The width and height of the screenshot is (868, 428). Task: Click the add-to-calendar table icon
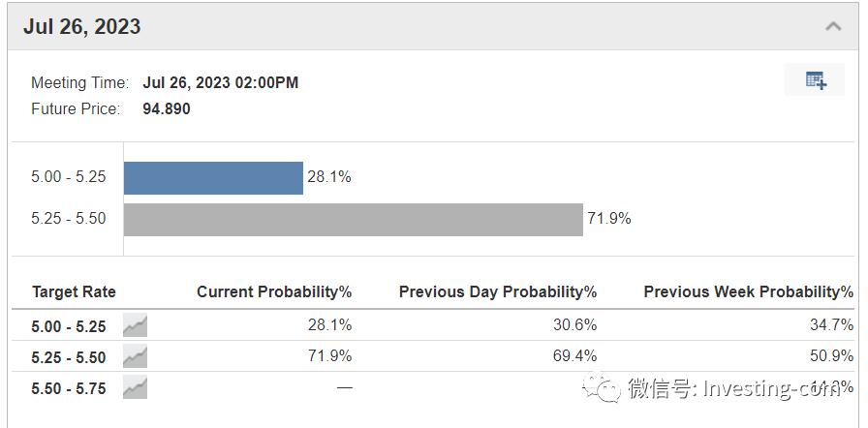(x=815, y=79)
